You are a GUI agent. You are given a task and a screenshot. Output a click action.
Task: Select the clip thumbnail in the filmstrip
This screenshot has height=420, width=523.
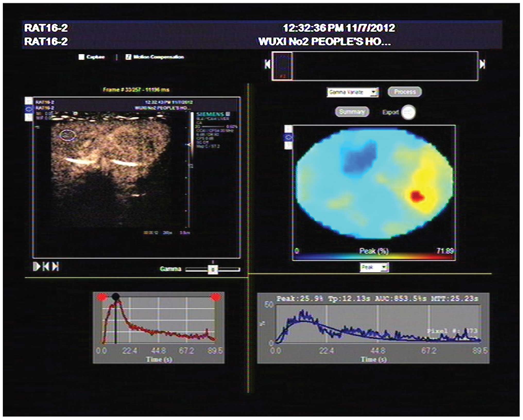pos(282,66)
